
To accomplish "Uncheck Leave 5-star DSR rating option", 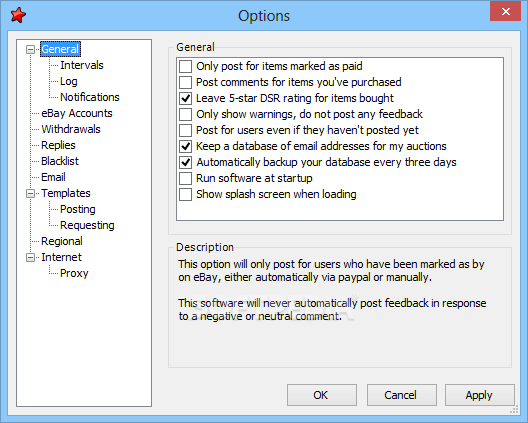I will (186, 98).
